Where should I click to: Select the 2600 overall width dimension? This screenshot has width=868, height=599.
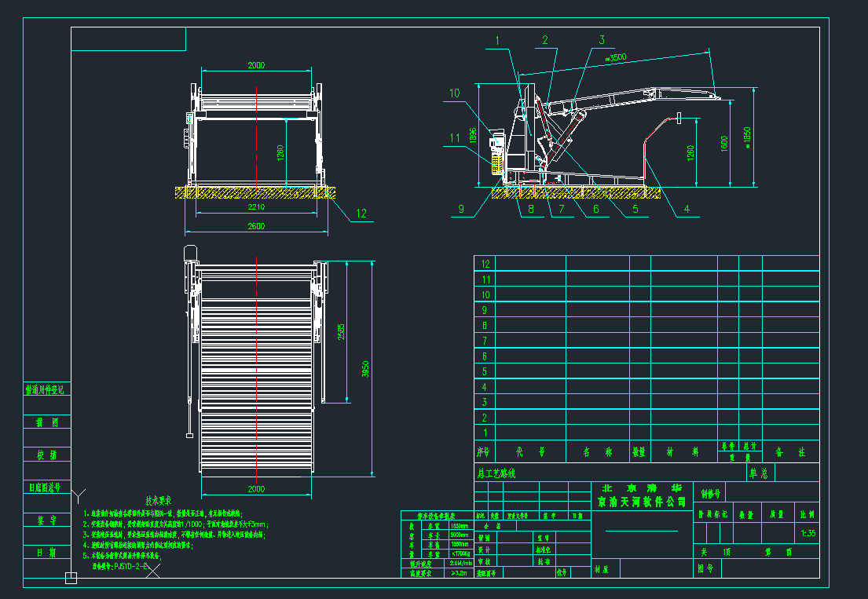(256, 227)
